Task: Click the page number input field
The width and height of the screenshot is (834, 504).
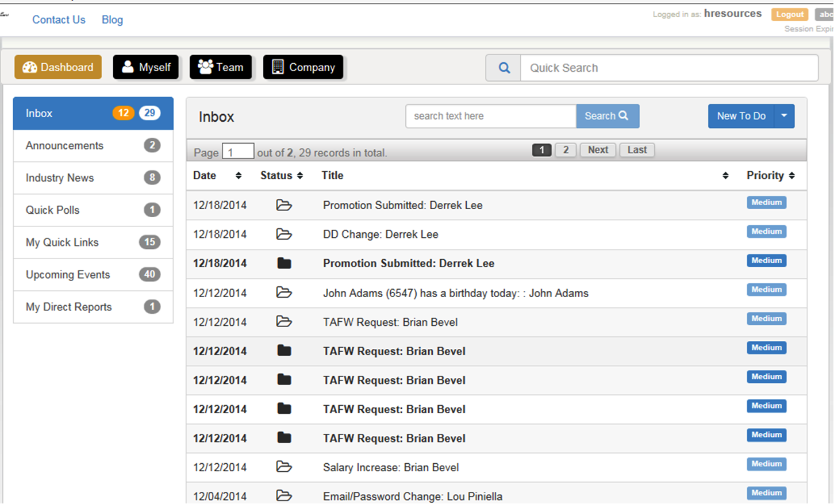Action: 238,151
